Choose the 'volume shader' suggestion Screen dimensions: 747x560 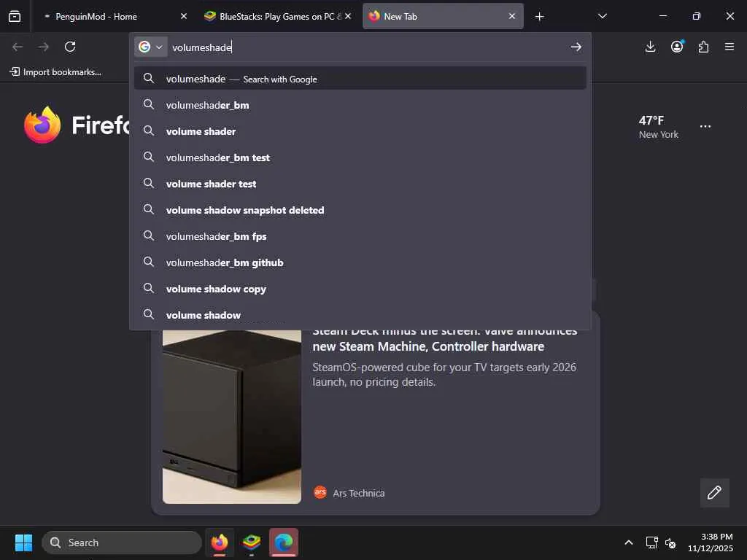(x=360, y=131)
